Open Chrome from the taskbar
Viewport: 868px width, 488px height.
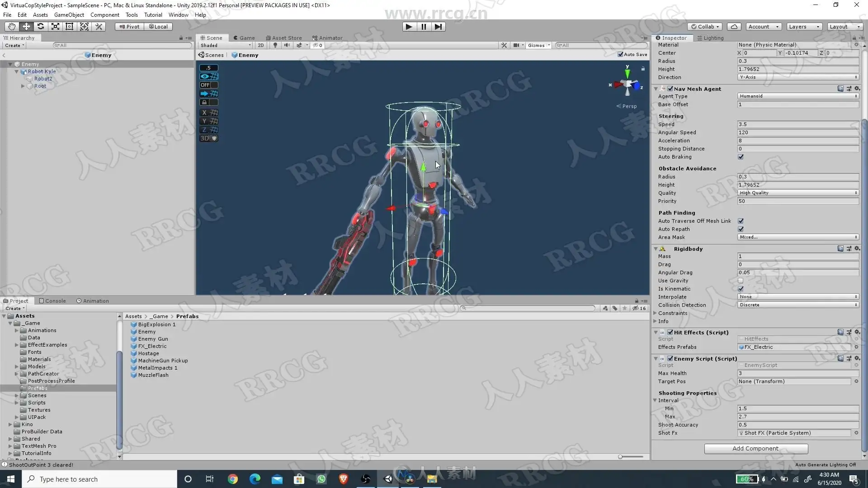click(233, 479)
